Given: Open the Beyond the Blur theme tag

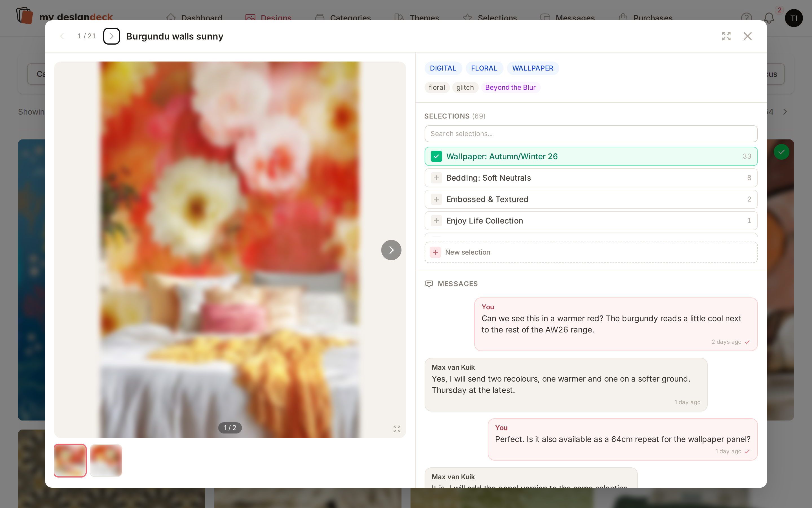Looking at the screenshot, I should 510,87.
